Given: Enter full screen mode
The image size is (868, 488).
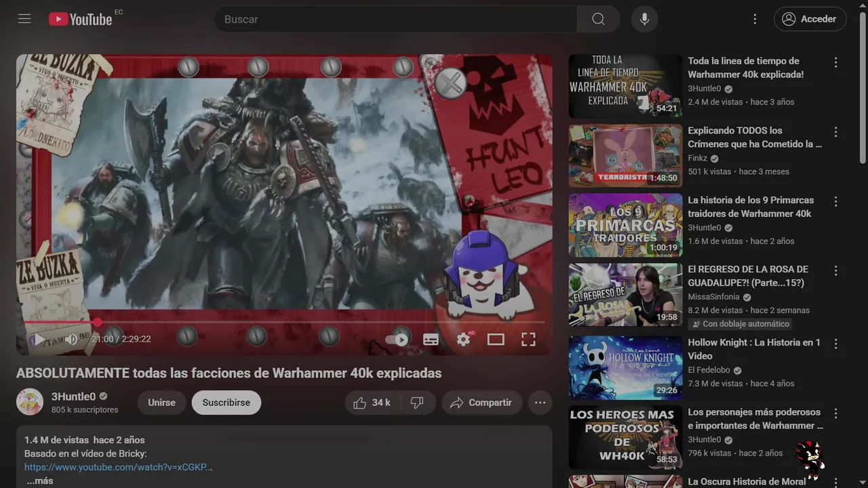Looking at the screenshot, I should (528, 340).
